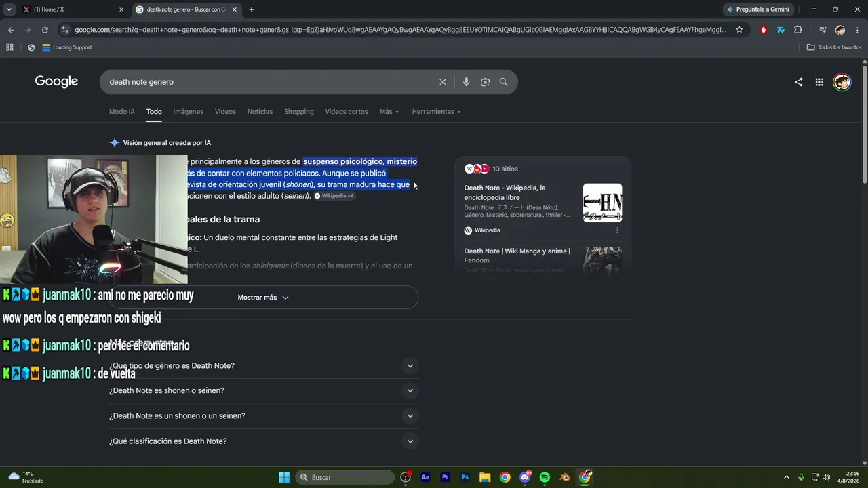Go back to the previous page

[11, 30]
